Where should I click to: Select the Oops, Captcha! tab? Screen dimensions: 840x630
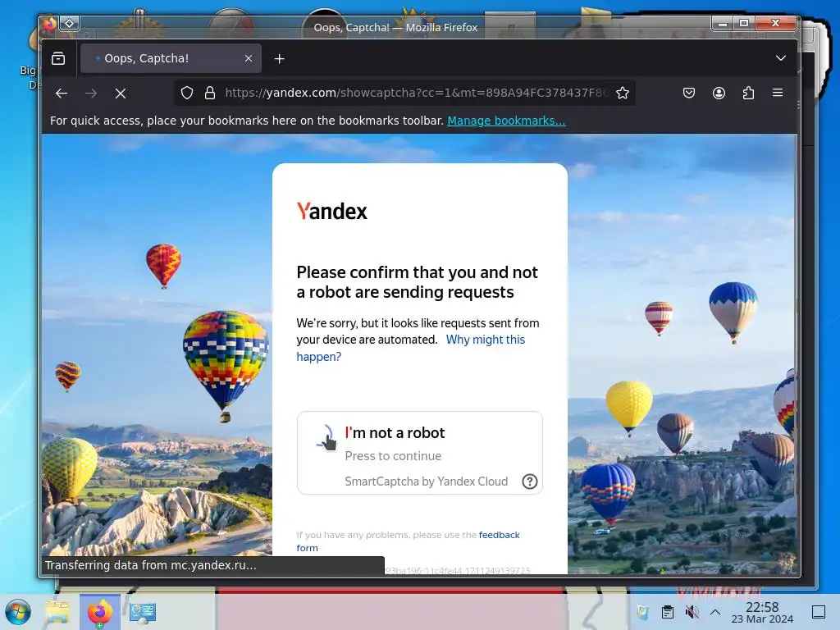click(171, 58)
